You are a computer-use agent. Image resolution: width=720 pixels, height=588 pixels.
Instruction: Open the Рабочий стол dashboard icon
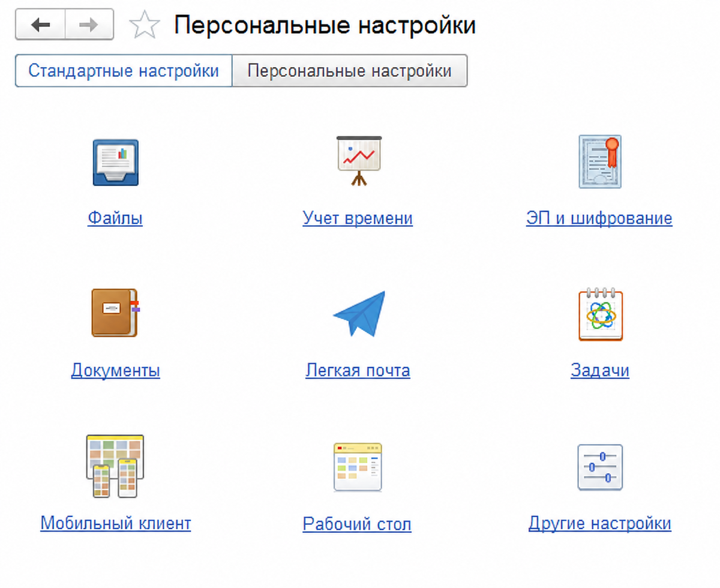click(x=358, y=467)
